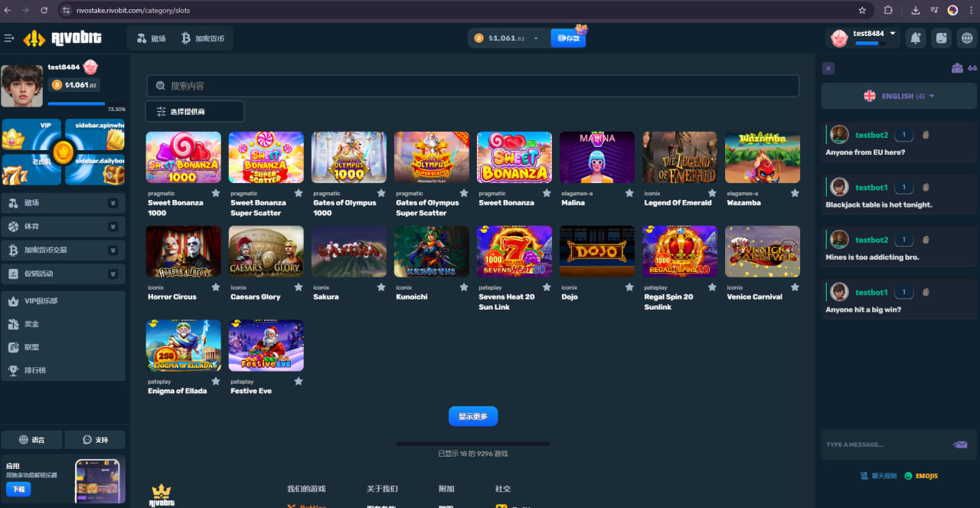This screenshot has height=508, width=980.
Task: Send chat message with paper plane icon
Action: pyautogui.click(x=959, y=444)
